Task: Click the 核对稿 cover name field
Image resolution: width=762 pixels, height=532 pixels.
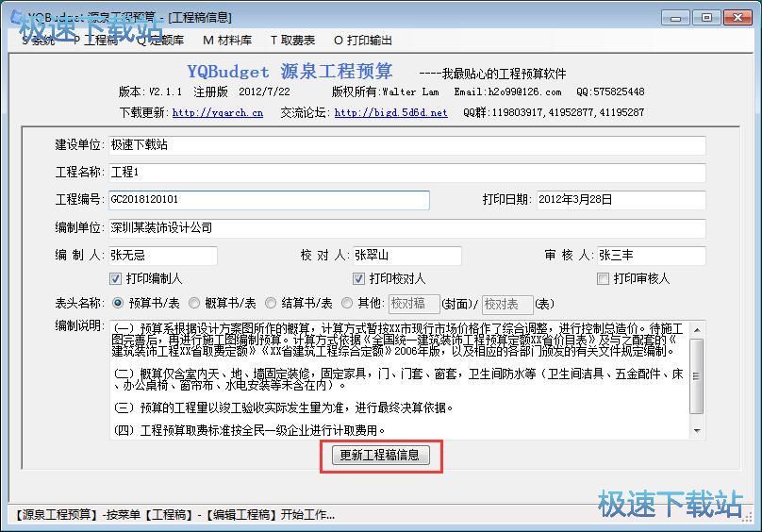Action: 414,305
